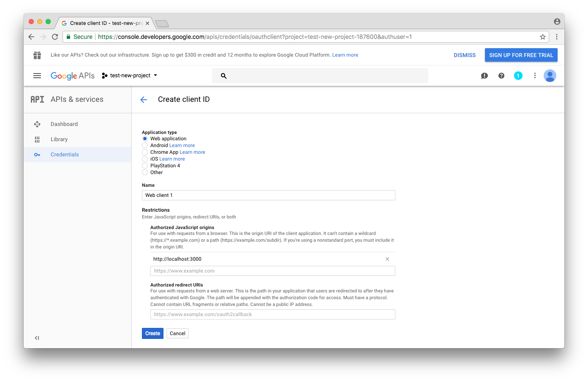The image size is (588, 382).
Task: Select Other application type
Action: [145, 172]
